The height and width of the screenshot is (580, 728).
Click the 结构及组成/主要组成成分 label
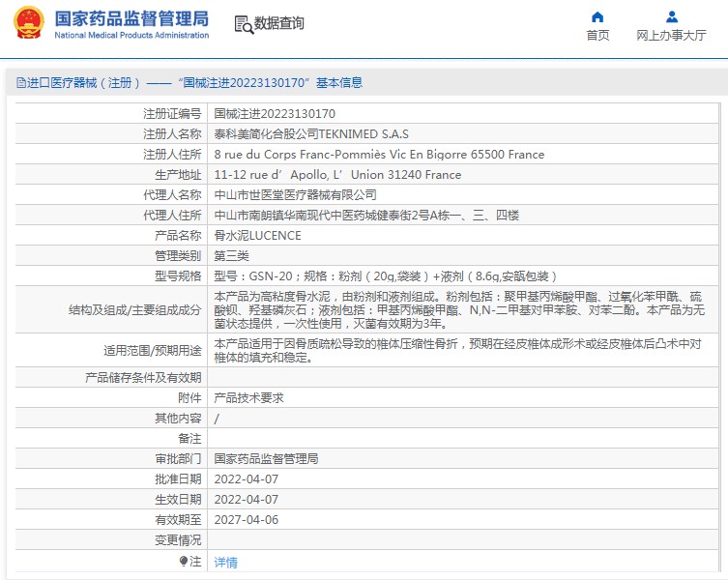tap(135, 309)
